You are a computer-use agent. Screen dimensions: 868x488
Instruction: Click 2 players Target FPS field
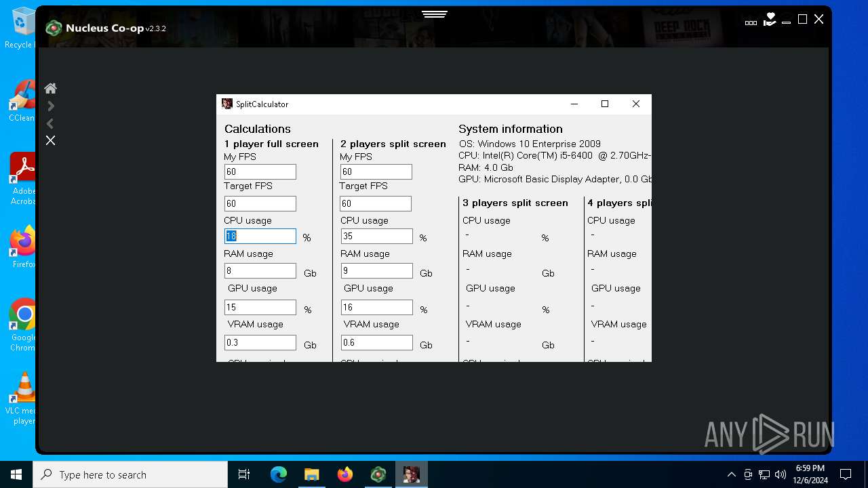click(x=376, y=203)
